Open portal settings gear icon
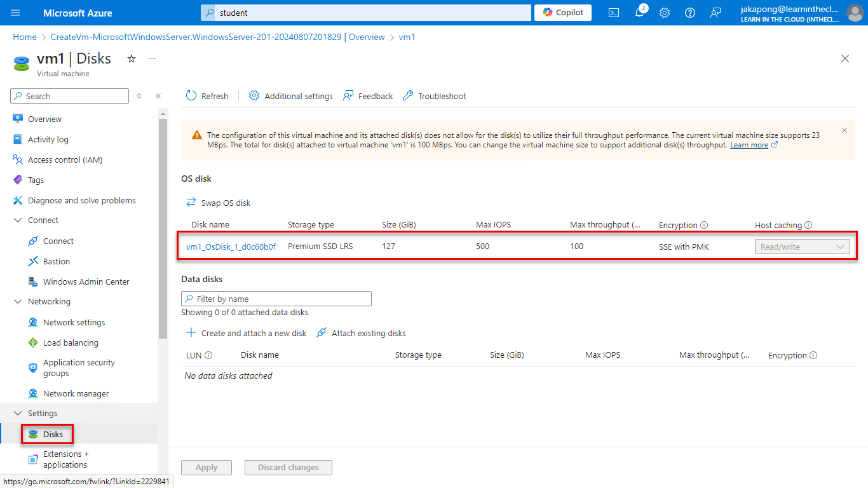868x488 pixels. pos(665,13)
